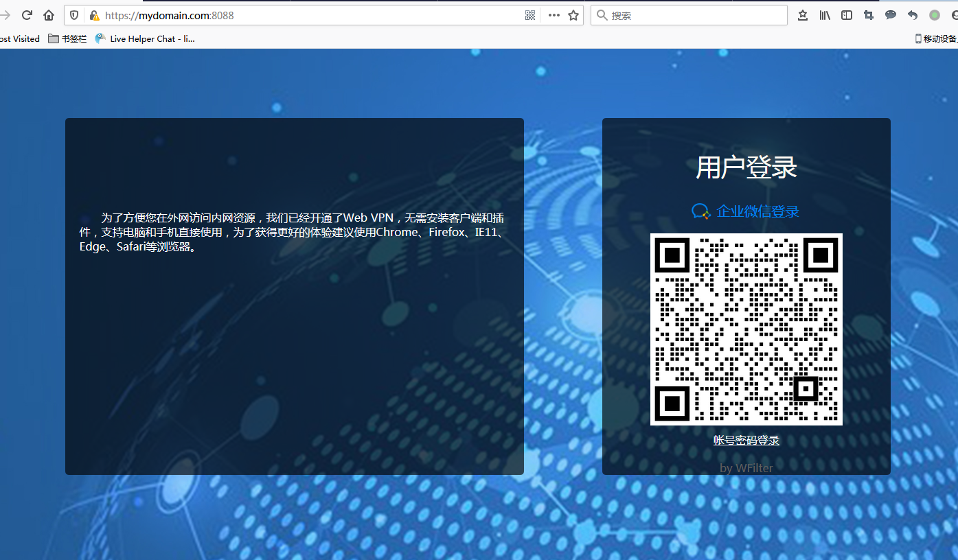Reload the page with the refresh button
This screenshot has height=560, width=958.
27,15
